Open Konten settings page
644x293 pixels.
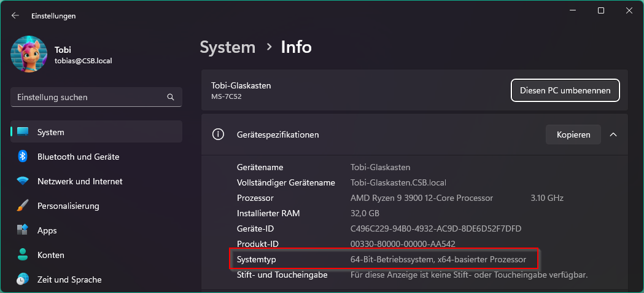point(96,255)
